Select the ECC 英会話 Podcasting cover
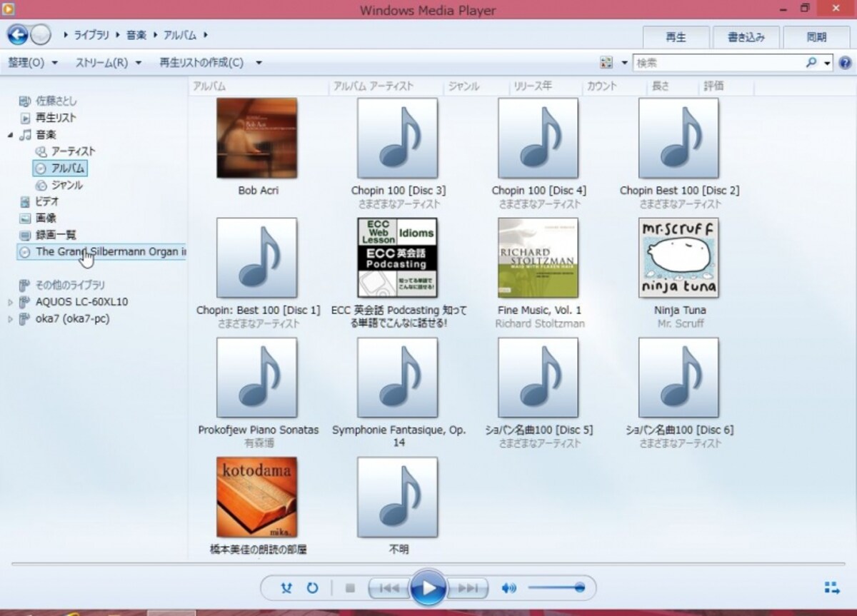 pyautogui.click(x=398, y=258)
